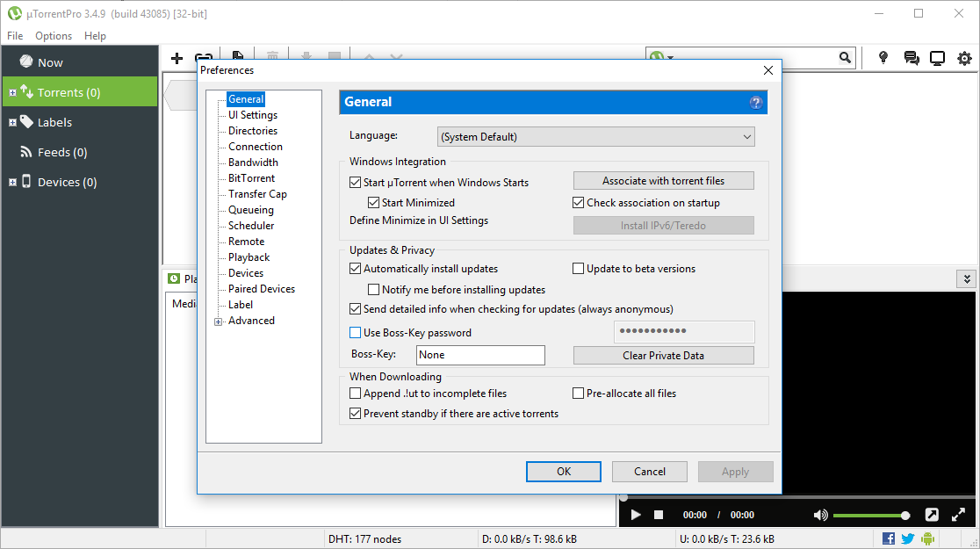Toggle fullscreen player icon
The width and height of the screenshot is (980, 549).
[958, 515]
